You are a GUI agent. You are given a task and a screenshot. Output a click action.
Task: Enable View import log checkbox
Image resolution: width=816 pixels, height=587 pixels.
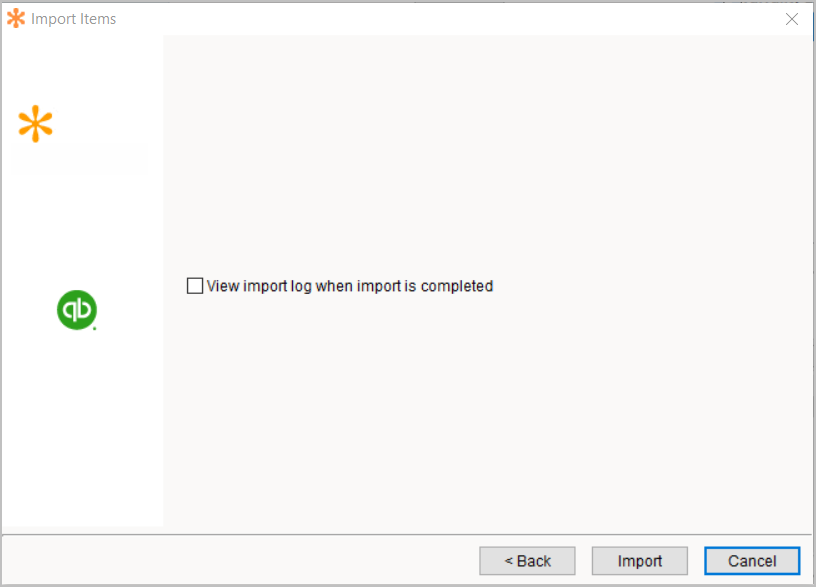(195, 286)
